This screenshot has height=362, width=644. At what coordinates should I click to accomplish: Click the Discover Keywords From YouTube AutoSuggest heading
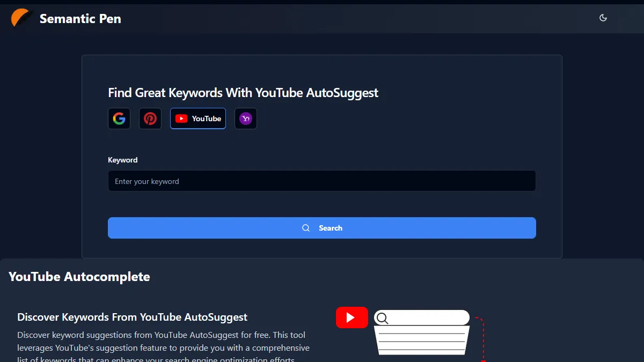[133, 317]
